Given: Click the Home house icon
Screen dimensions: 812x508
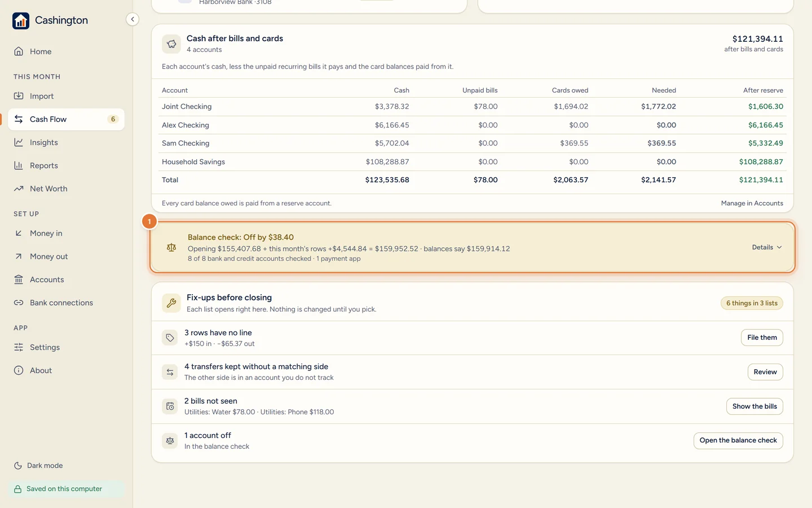Looking at the screenshot, I should coord(19,51).
